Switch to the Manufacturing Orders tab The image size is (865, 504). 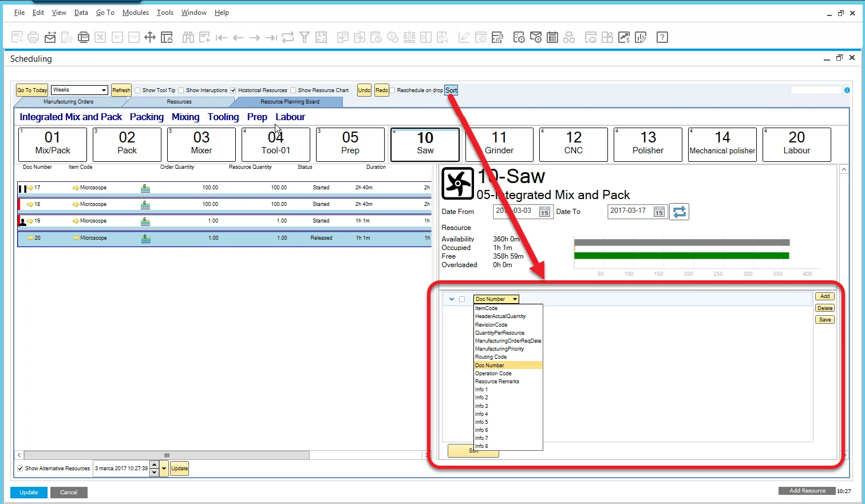tap(68, 102)
